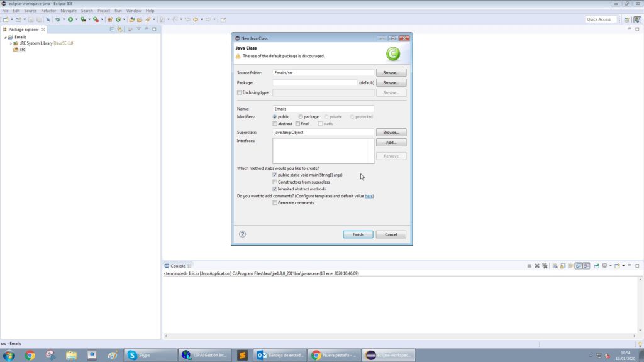Click the Debug bug icon in toolbar
The image size is (644, 362).
click(x=58, y=19)
